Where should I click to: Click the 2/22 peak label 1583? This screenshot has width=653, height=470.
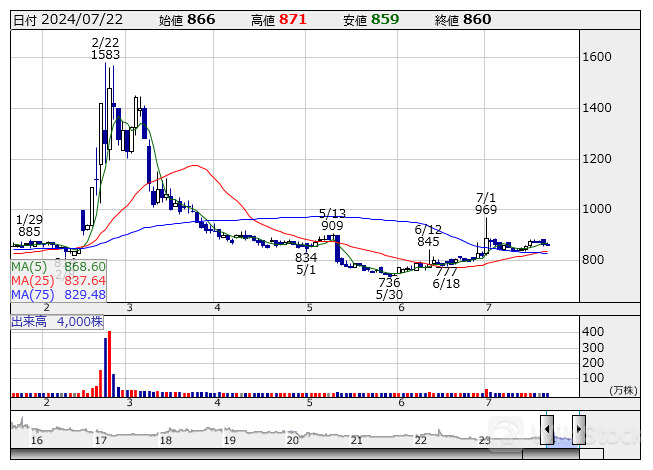[x=105, y=55]
